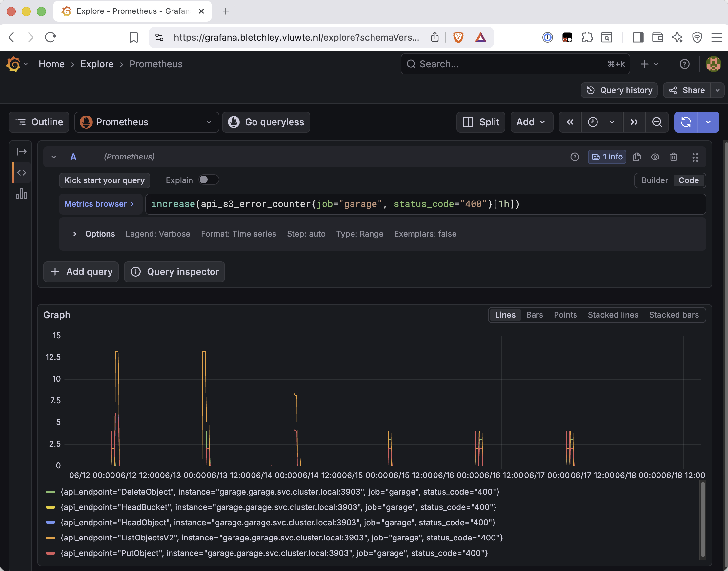Click Kick start your query
Screen dimensions: 728x571
[104, 180]
